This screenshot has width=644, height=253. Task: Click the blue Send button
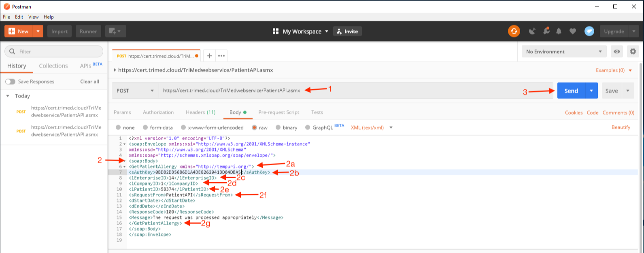(571, 91)
